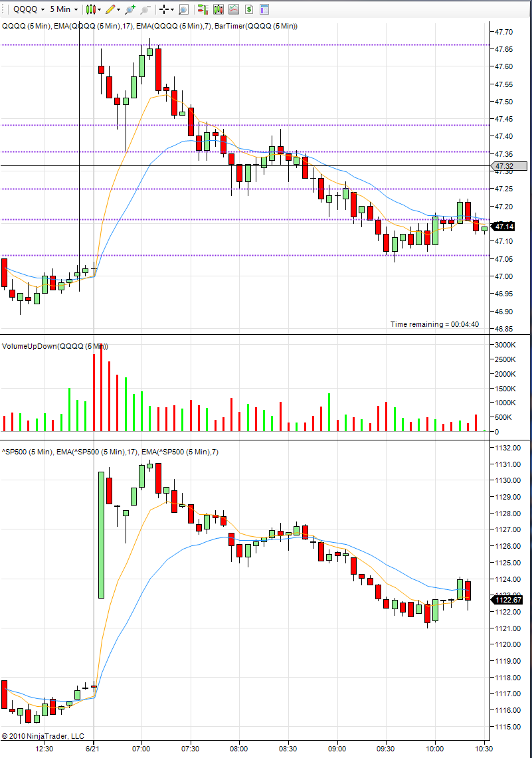Screen dimensions: 532x758
Task: Open the chart Properties icon
Action: (x=264, y=9)
